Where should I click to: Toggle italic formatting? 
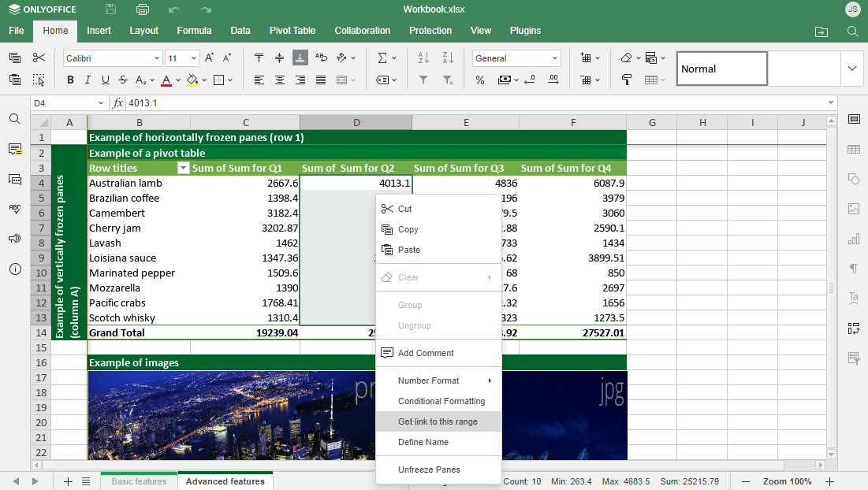[x=88, y=80]
